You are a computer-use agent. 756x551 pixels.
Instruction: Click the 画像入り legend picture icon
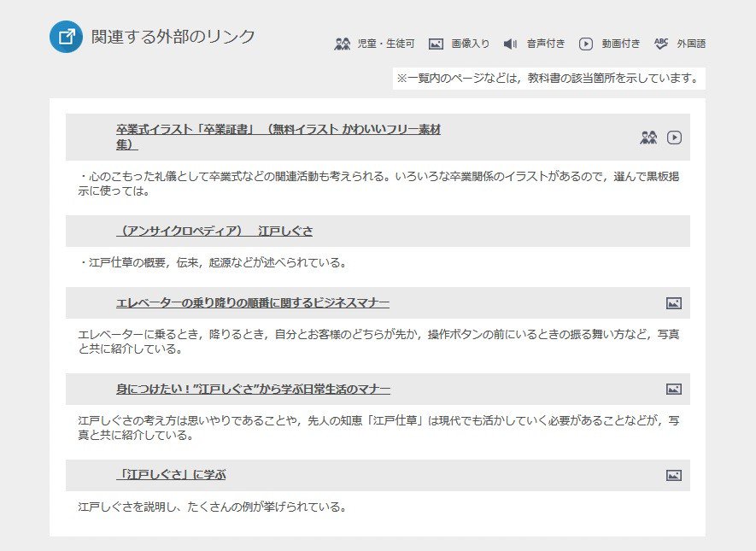click(x=436, y=44)
